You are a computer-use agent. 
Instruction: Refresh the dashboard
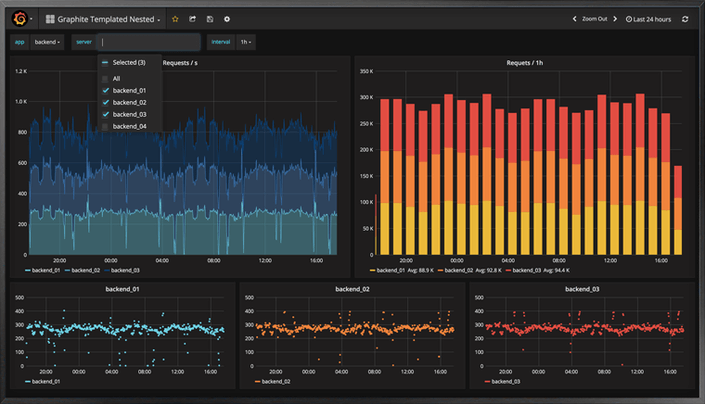(685, 19)
